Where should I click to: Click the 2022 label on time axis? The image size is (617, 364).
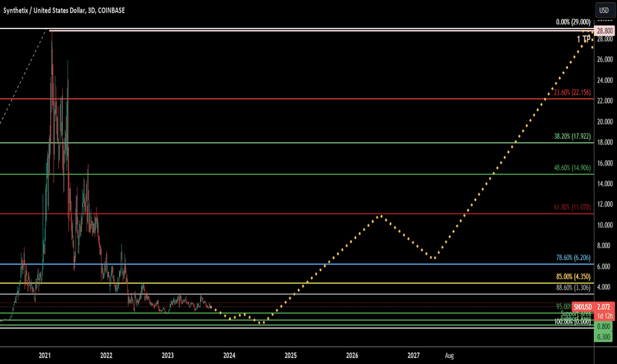pos(106,356)
